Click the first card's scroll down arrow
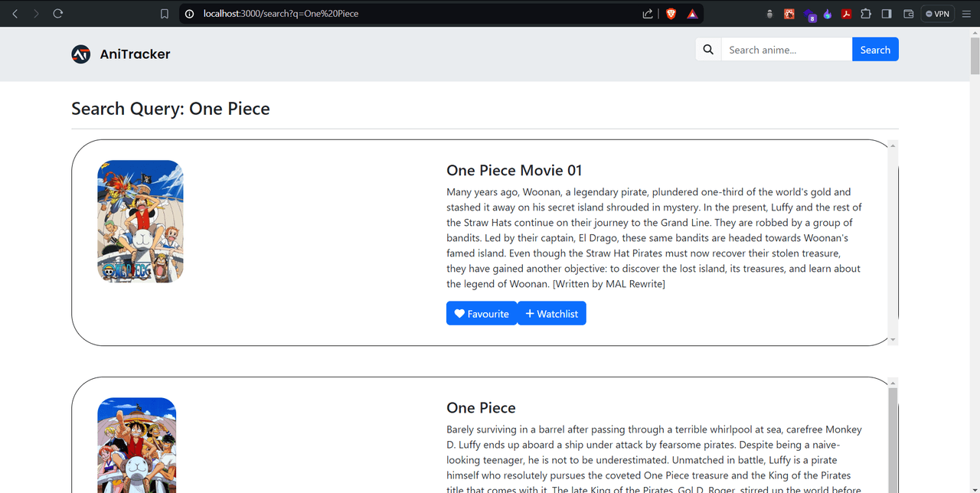The height and width of the screenshot is (493, 980). [x=893, y=339]
